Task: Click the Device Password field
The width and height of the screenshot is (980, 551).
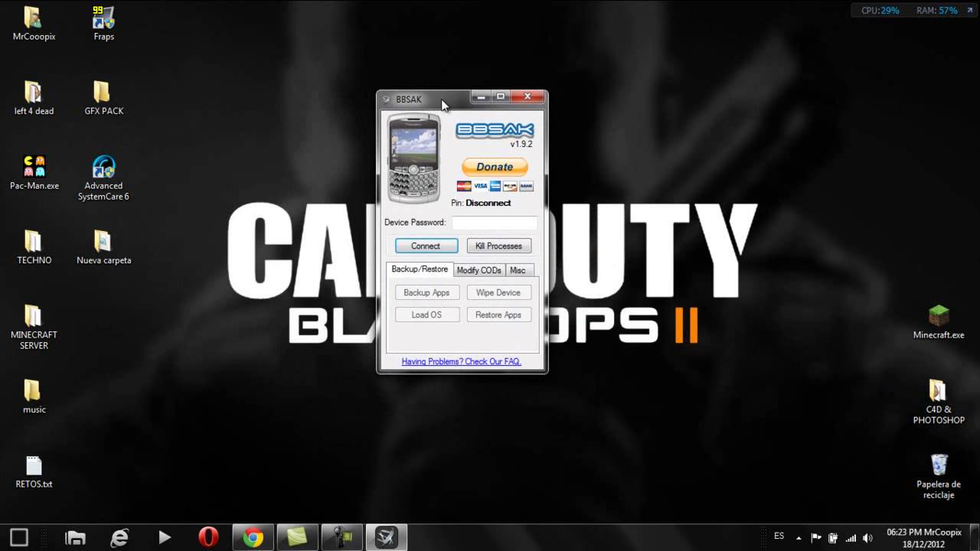Action: (494, 223)
